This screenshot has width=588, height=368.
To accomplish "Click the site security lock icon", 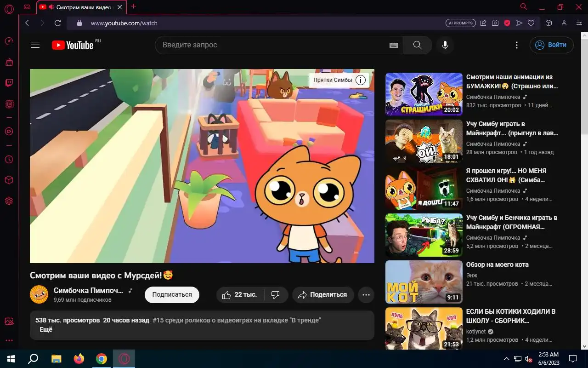I will [x=79, y=23].
